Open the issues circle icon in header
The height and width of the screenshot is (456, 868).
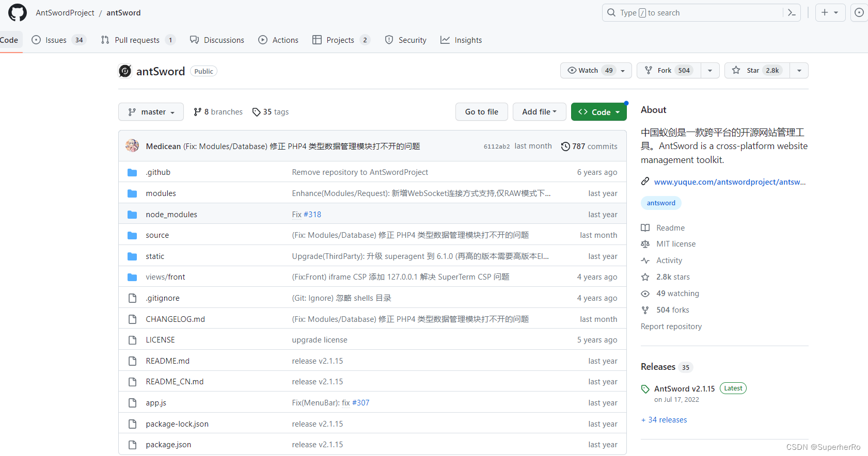(859, 12)
